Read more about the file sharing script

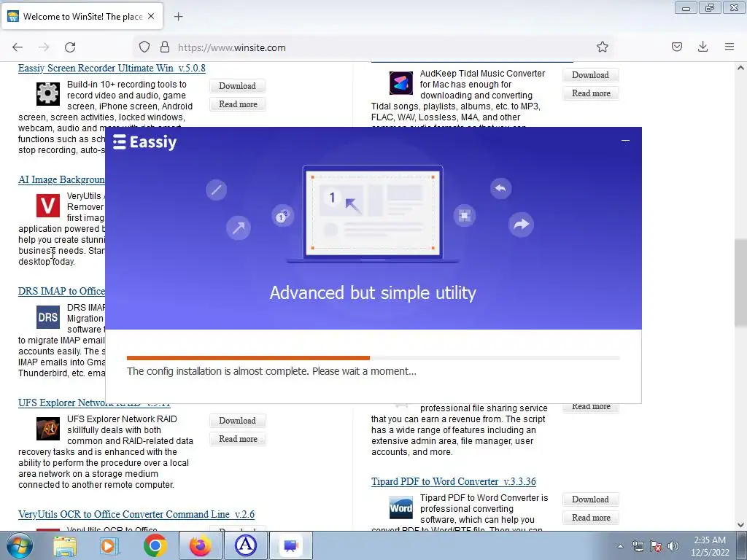click(x=591, y=408)
